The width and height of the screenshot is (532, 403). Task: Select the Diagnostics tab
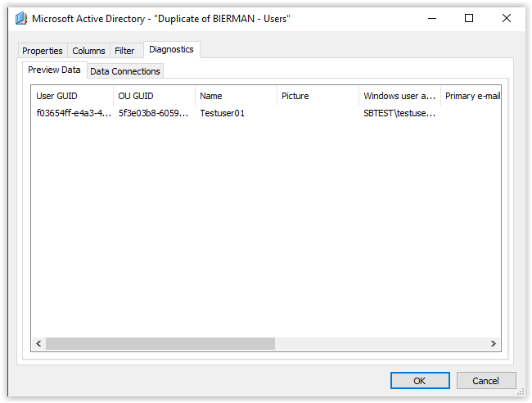(x=171, y=50)
